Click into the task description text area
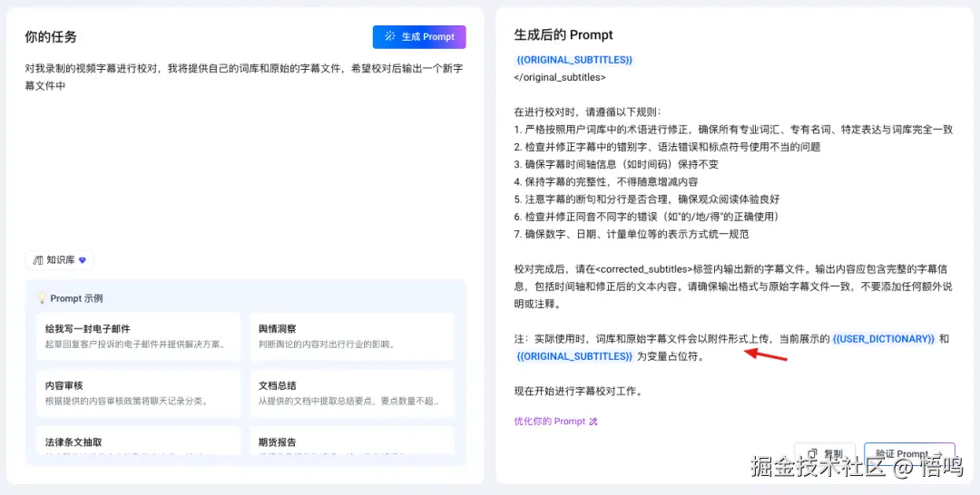The height and width of the screenshot is (495, 980). 245,150
